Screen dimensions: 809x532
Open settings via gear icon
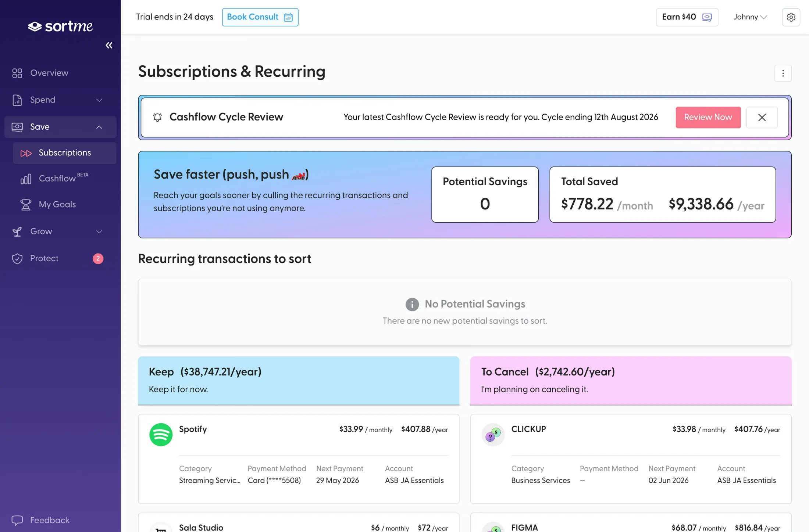791,17
